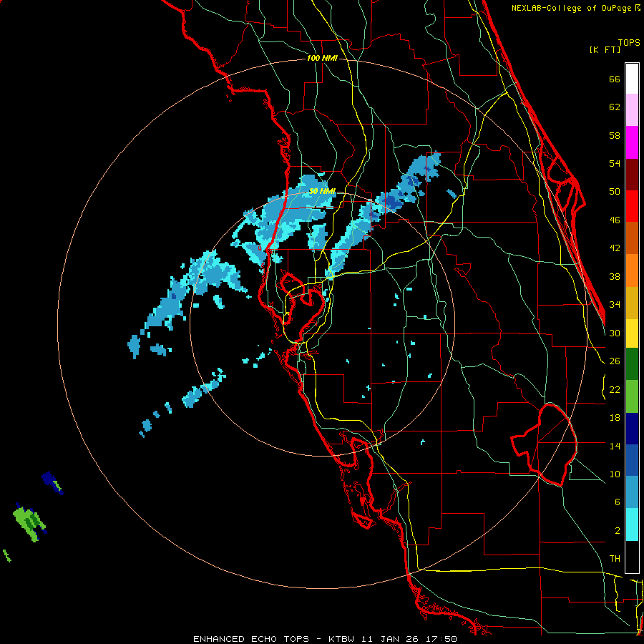The width and height of the screenshot is (644, 644).
Task: Click the dark orange legend swatch
Action: pyautogui.click(x=632, y=238)
